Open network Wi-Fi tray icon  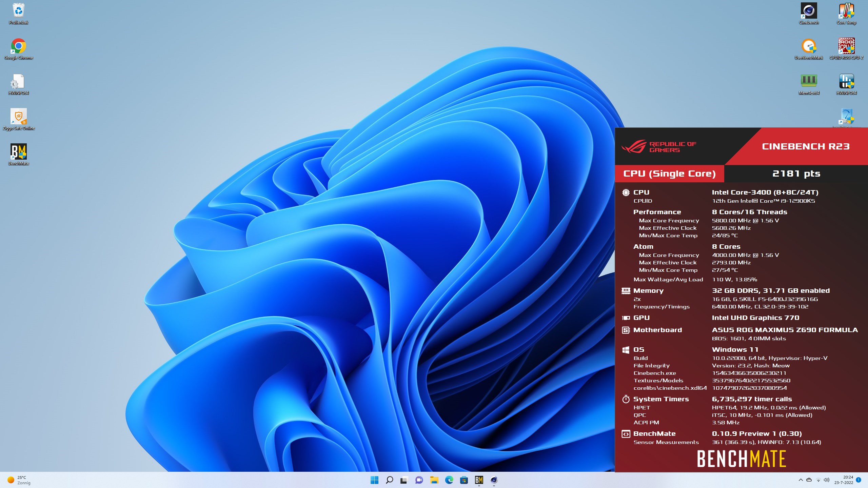[x=818, y=480]
